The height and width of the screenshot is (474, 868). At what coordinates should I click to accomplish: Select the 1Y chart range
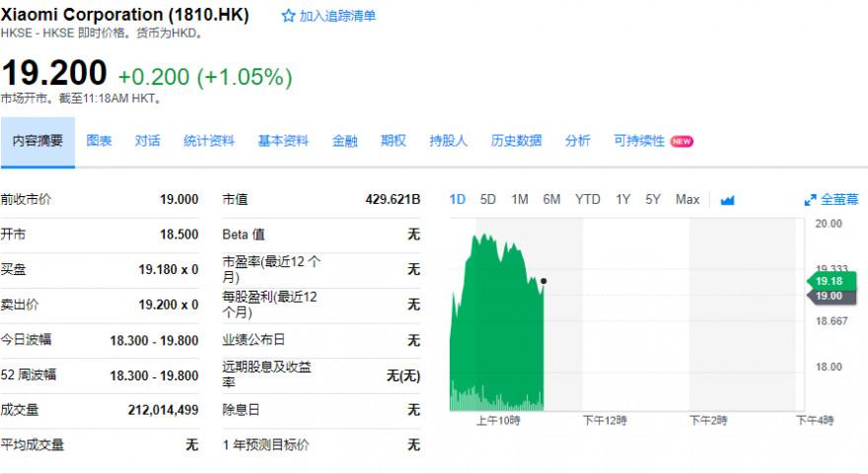click(x=622, y=199)
